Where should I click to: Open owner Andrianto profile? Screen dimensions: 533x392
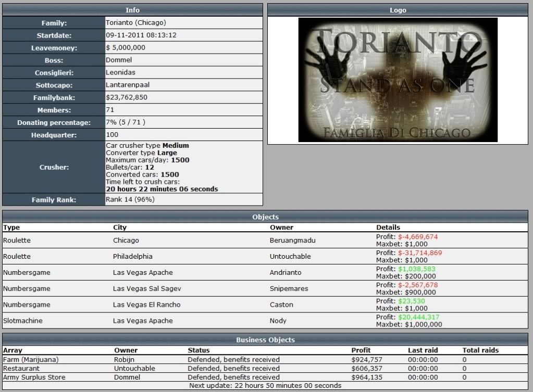point(286,272)
